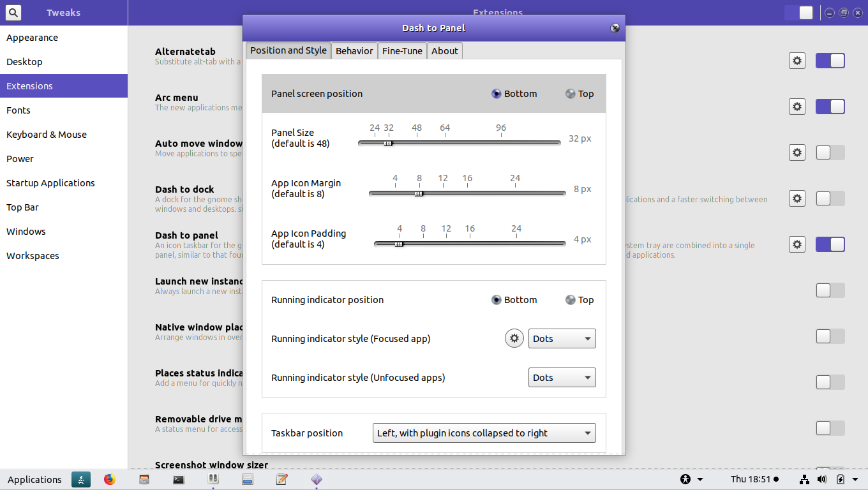The width and height of the screenshot is (868, 490).
Task: Select Workspaces in Tweaks sidebar
Action: coord(64,256)
